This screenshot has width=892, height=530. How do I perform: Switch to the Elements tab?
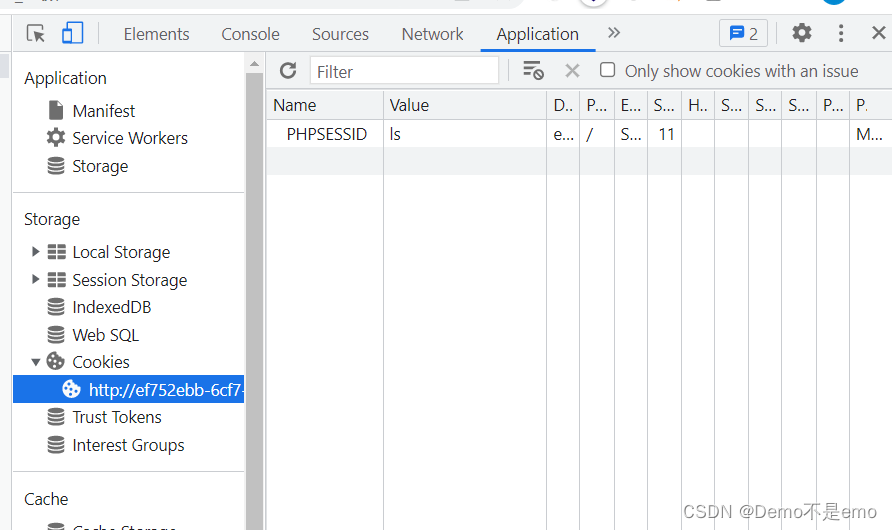[156, 34]
